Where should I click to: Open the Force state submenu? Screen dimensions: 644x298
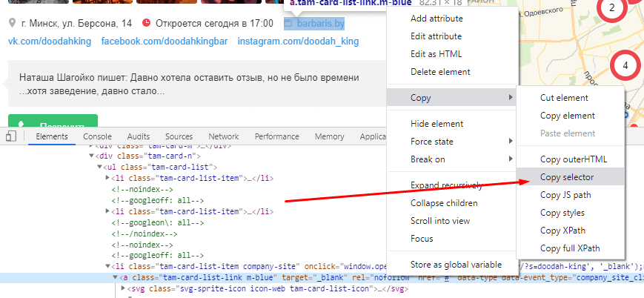tap(453, 142)
